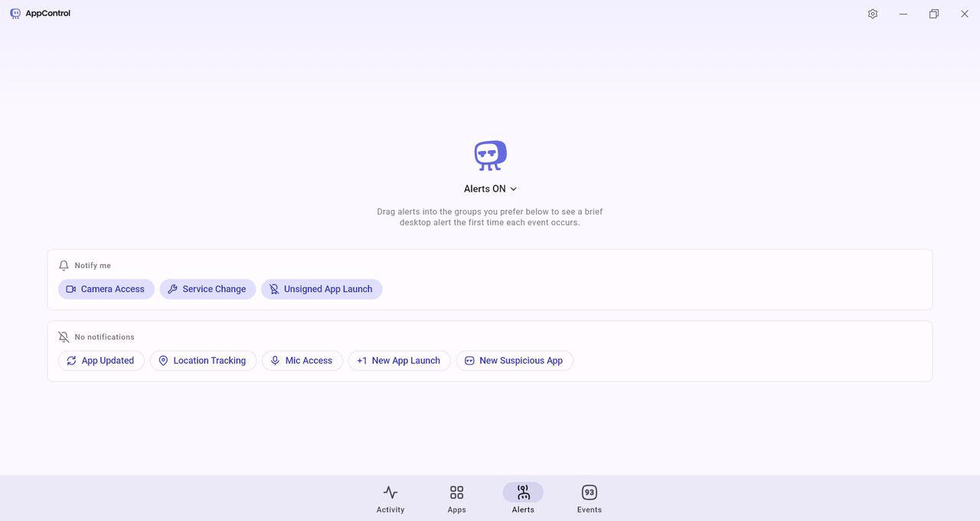The image size is (980, 521).
Task: Restore down the AppControl window
Action: (x=934, y=14)
